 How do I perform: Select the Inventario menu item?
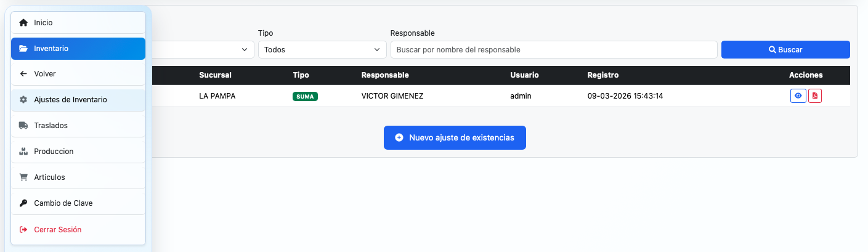[x=78, y=49]
